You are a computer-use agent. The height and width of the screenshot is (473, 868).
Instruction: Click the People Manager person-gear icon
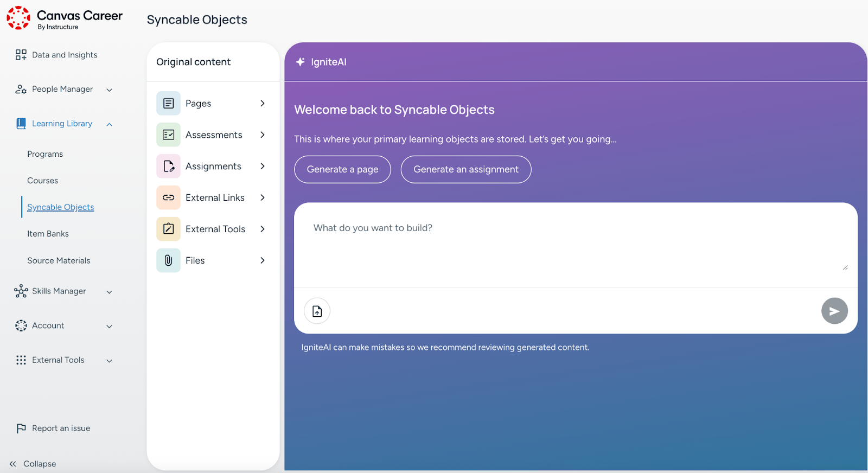click(x=21, y=90)
